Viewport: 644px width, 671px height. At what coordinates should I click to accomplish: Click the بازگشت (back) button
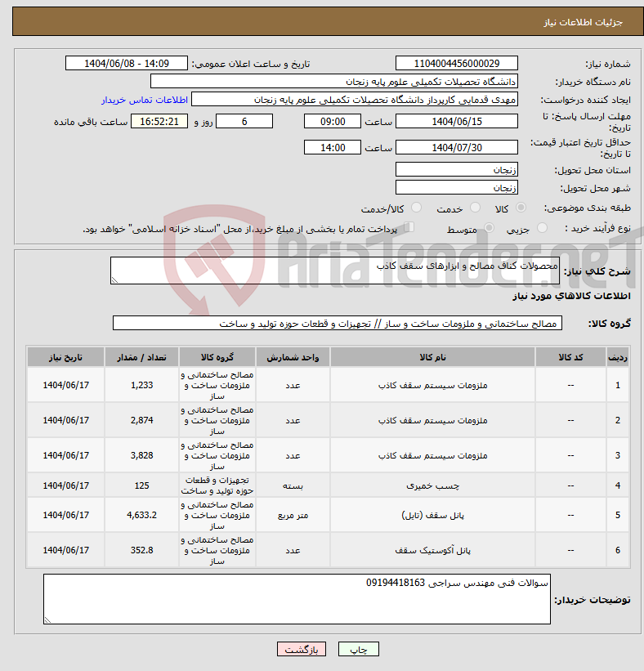302,649
